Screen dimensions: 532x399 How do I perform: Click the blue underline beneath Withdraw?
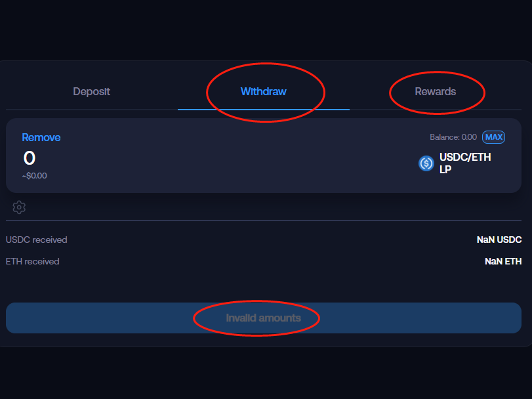click(x=263, y=109)
